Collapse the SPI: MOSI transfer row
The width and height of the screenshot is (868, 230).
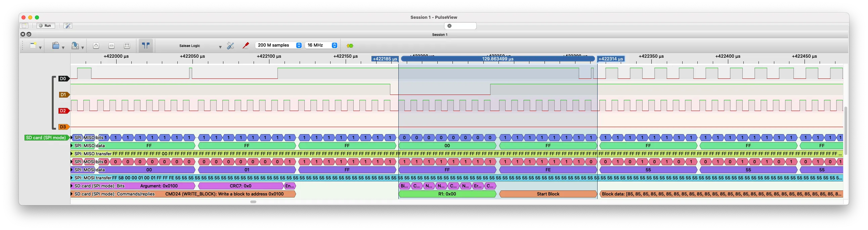(72, 178)
